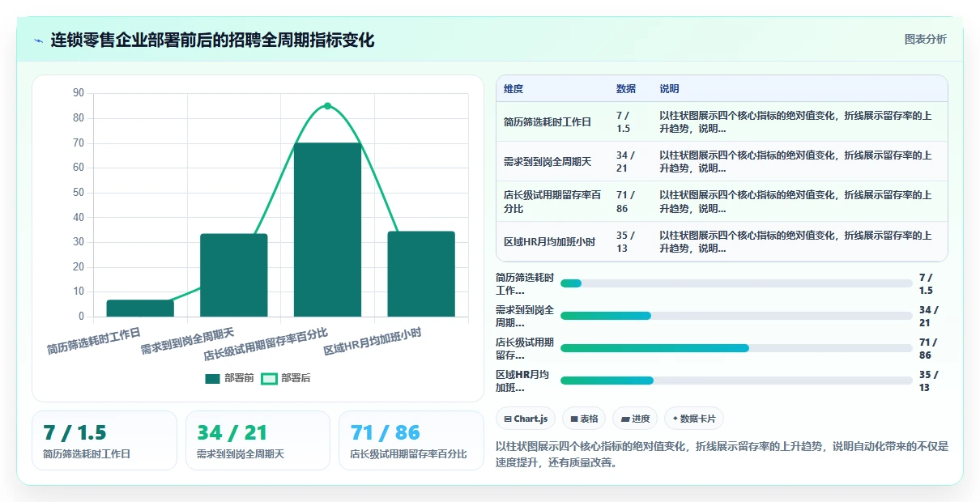Click the 区域HR月均加班 progress bar
The width and height of the screenshot is (980, 502).
736,381
